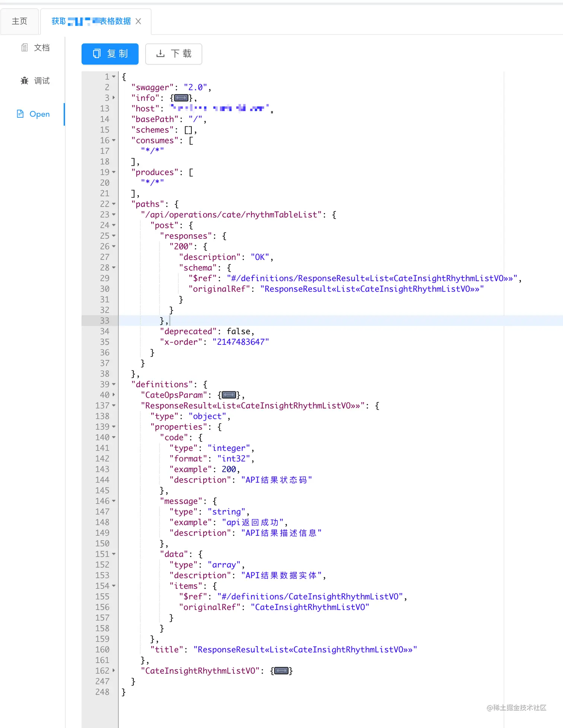The width and height of the screenshot is (563, 728).
Task: Fold the ResponseResult definition at line 137
Action: pos(114,406)
